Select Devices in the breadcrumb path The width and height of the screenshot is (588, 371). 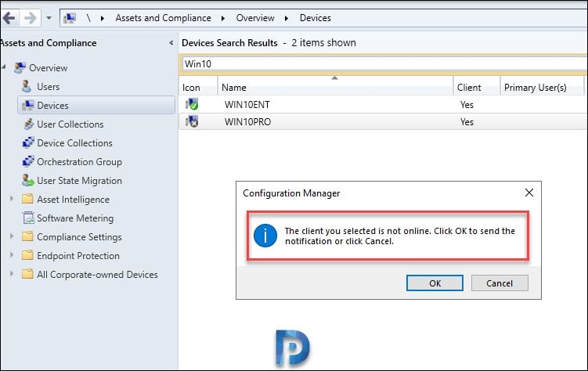pyautogui.click(x=315, y=18)
